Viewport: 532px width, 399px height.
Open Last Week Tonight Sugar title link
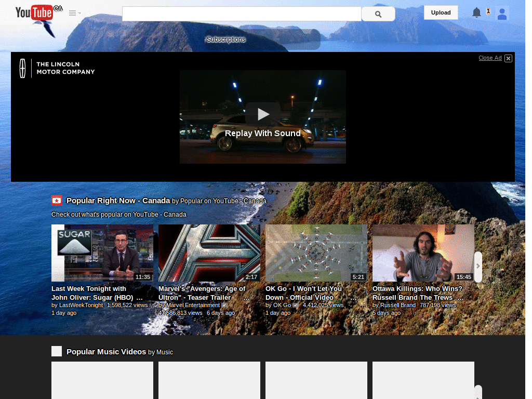click(92, 293)
